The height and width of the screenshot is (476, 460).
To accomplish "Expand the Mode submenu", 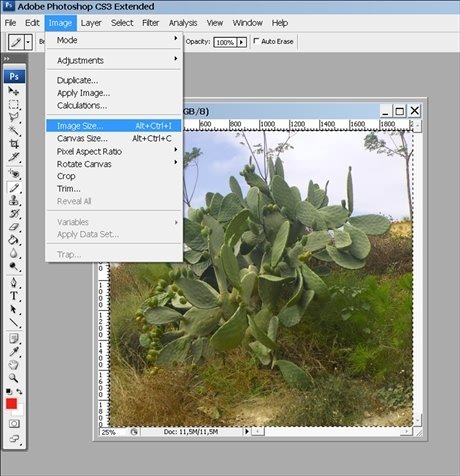I will coord(114,40).
